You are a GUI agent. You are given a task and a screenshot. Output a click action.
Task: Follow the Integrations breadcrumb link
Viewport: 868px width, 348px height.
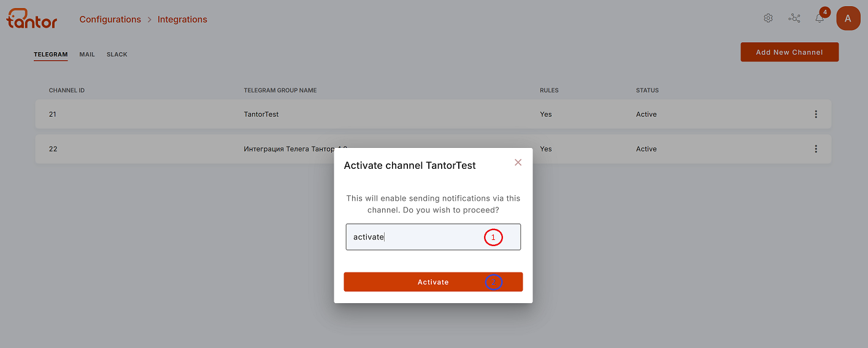(182, 20)
